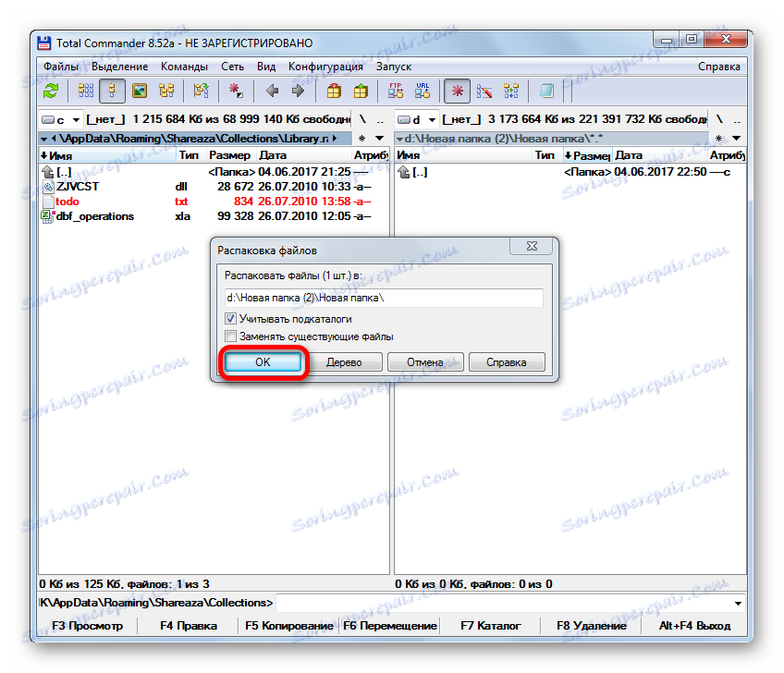Click the unpack files toolbar icon
This screenshot has height=673, width=784.
[x=361, y=91]
